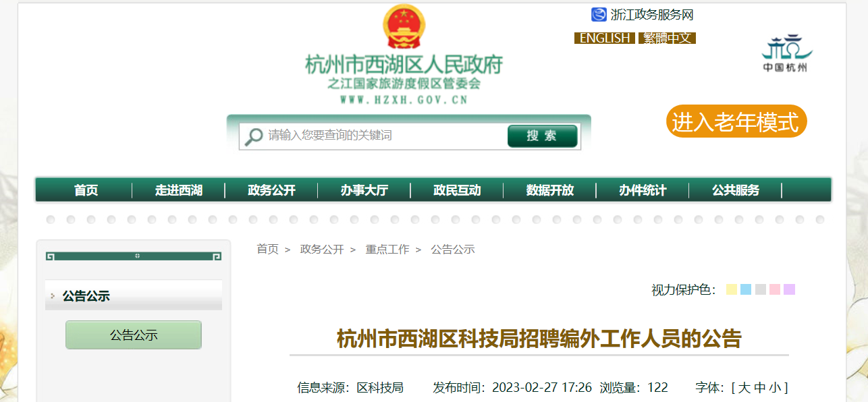This screenshot has height=402, width=868.
Task: Go to 公告公示 in the breadcrumb
Action: (x=453, y=250)
